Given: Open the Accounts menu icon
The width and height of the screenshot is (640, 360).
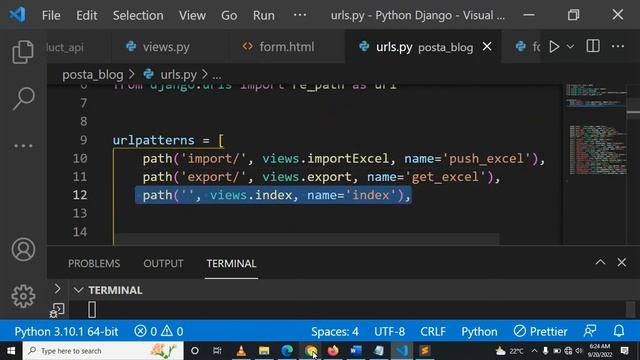Looking at the screenshot, I should pyautogui.click(x=23, y=249).
